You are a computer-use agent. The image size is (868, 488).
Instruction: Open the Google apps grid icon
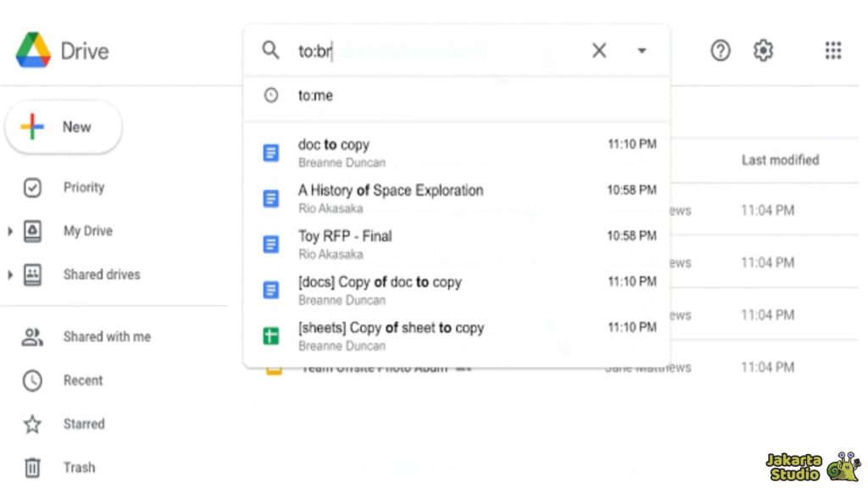[833, 50]
